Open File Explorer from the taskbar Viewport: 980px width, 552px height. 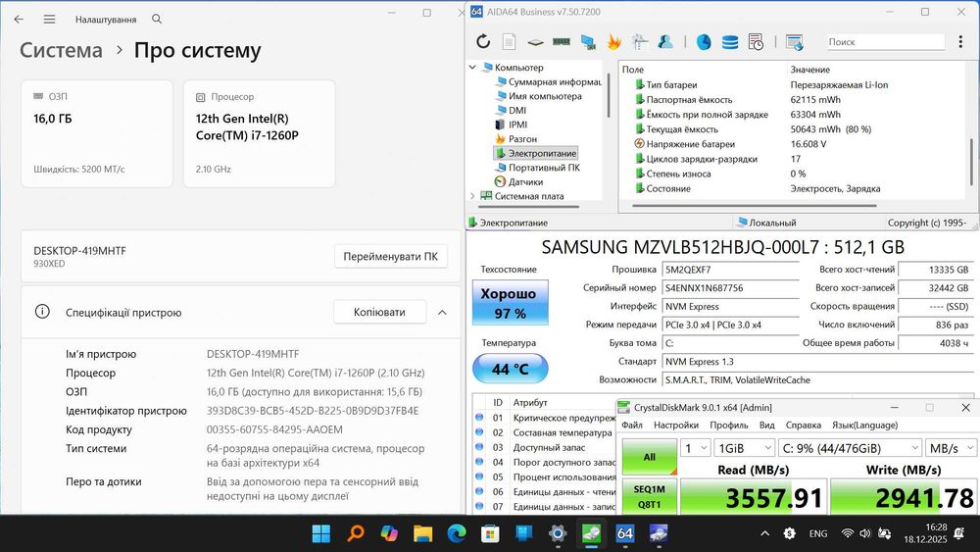point(423,533)
